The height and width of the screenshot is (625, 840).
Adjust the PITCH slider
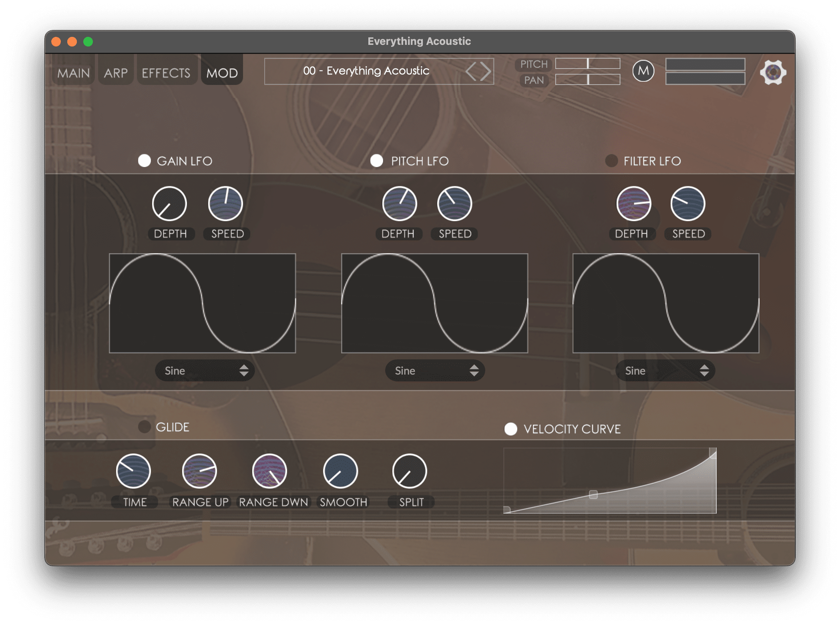coord(587,64)
